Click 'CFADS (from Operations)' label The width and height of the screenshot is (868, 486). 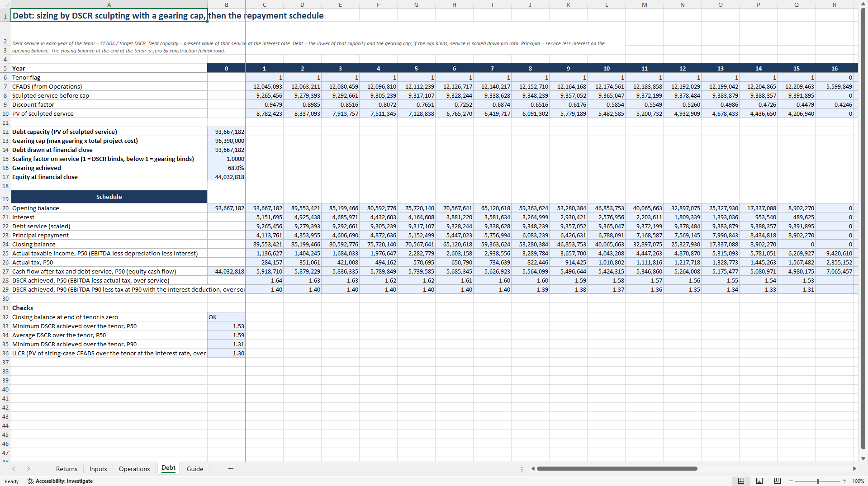click(109, 86)
